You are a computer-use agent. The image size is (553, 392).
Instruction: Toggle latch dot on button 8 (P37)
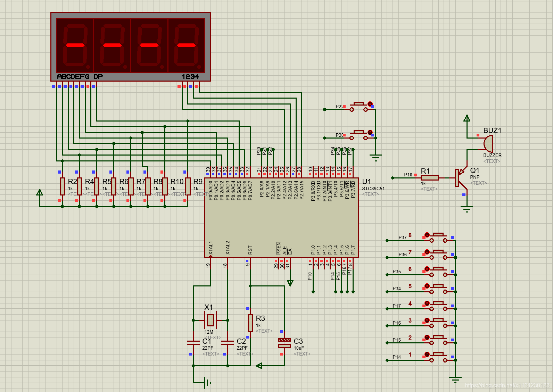click(427, 235)
